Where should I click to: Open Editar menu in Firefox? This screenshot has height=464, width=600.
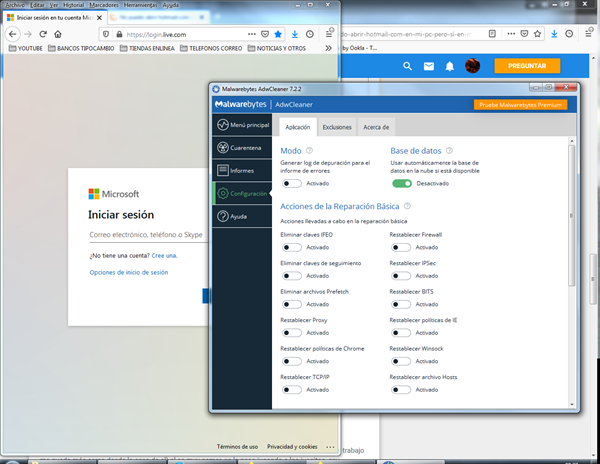(37, 5)
